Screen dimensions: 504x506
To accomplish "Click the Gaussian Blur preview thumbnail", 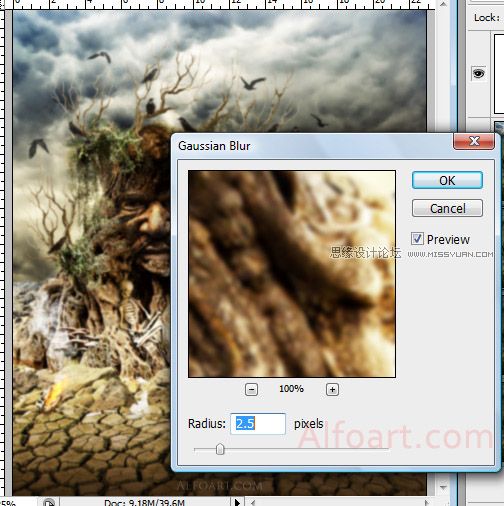I will (x=292, y=274).
